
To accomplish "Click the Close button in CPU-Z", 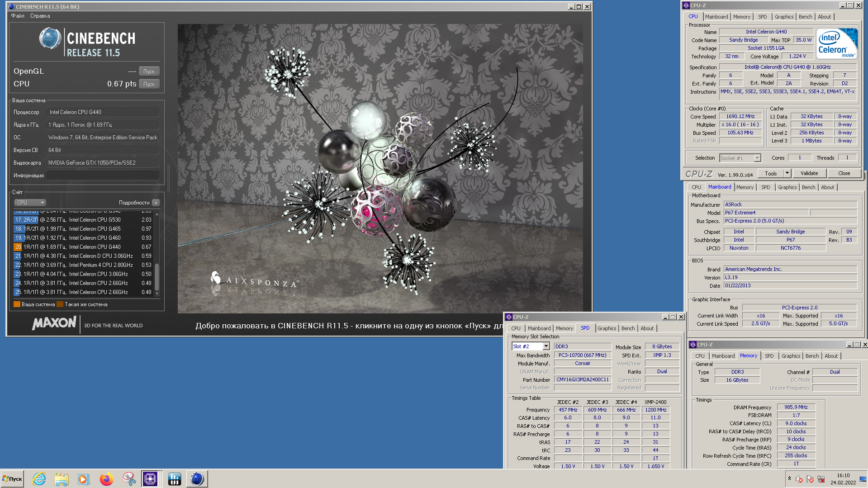I will tap(844, 173).
